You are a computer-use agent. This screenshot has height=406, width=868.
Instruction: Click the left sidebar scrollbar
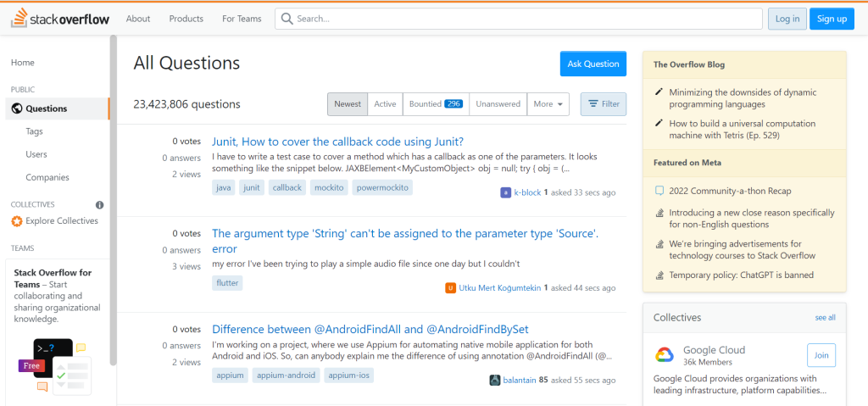[x=113, y=200]
